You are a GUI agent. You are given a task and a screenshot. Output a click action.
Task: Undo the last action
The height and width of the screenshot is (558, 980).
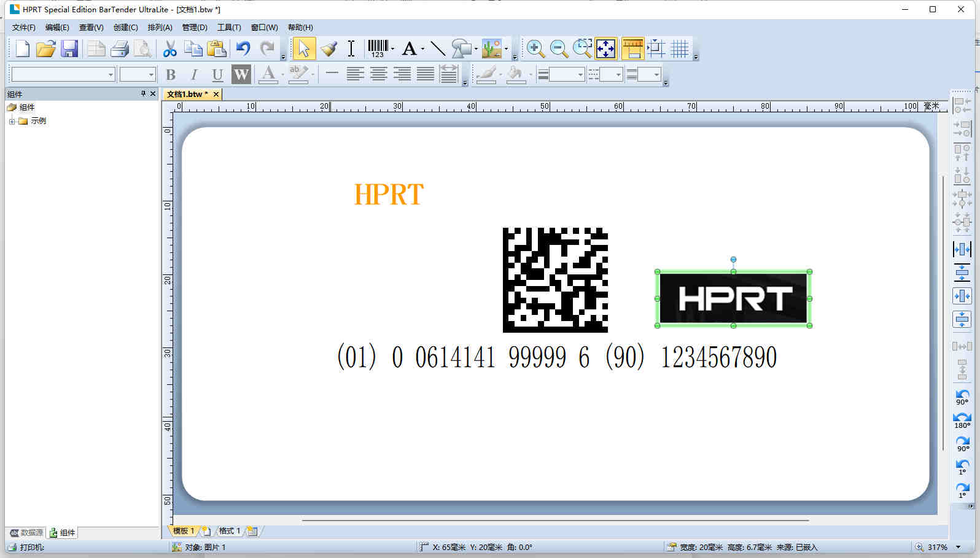243,48
